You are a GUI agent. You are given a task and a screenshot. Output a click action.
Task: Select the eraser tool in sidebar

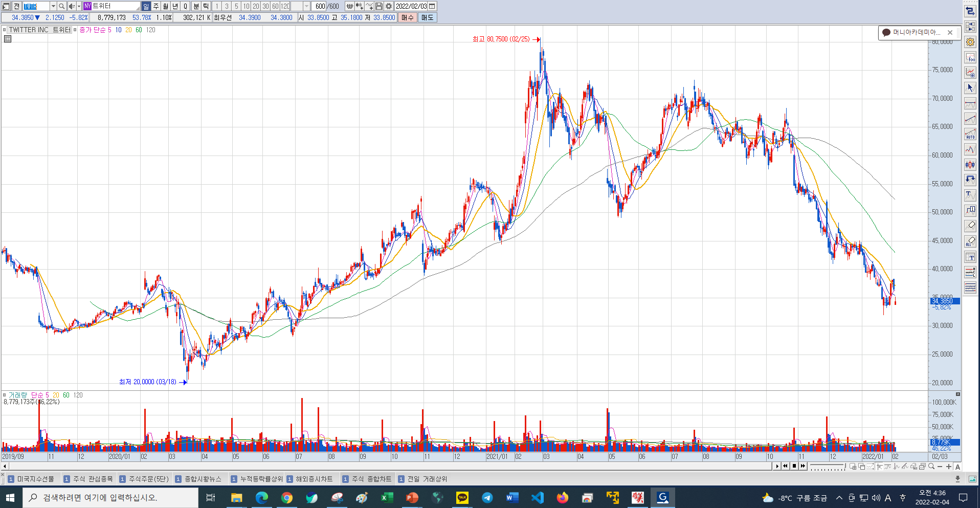[970, 226]
